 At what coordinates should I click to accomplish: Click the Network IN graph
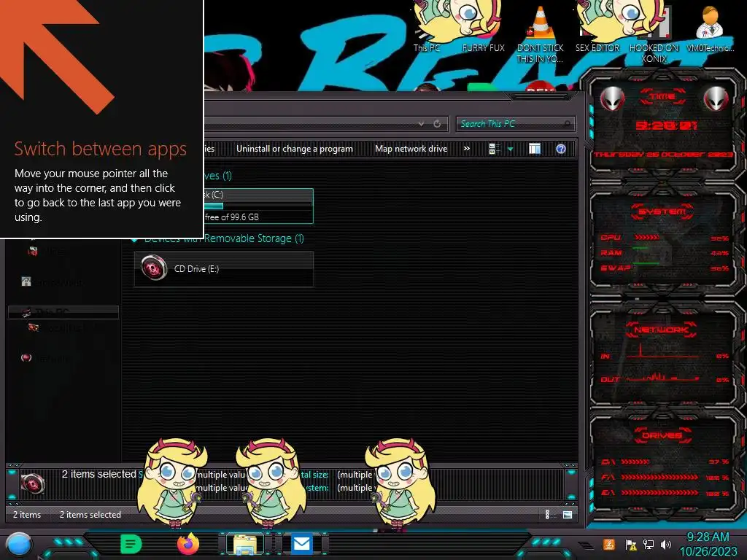pos(663,351)
